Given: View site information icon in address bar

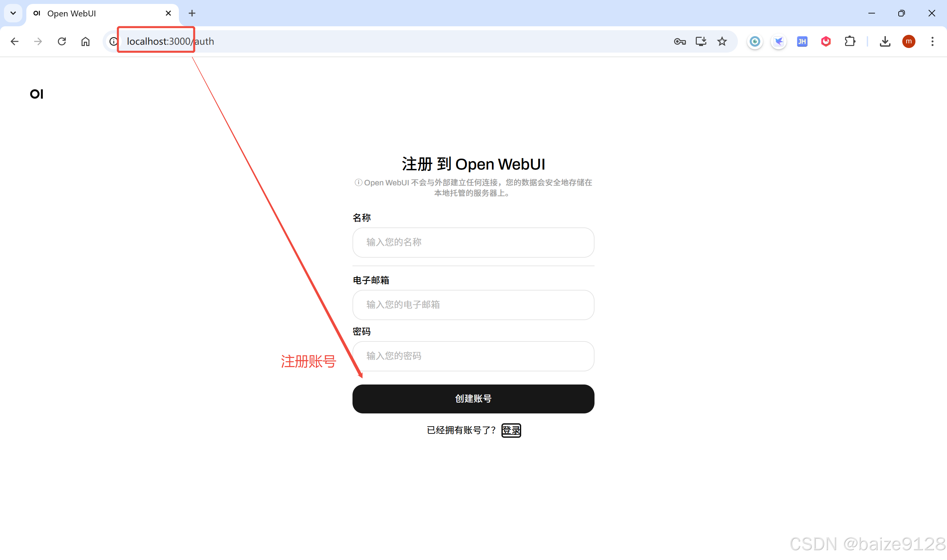Looking at the screenshot, I should 113,41.
